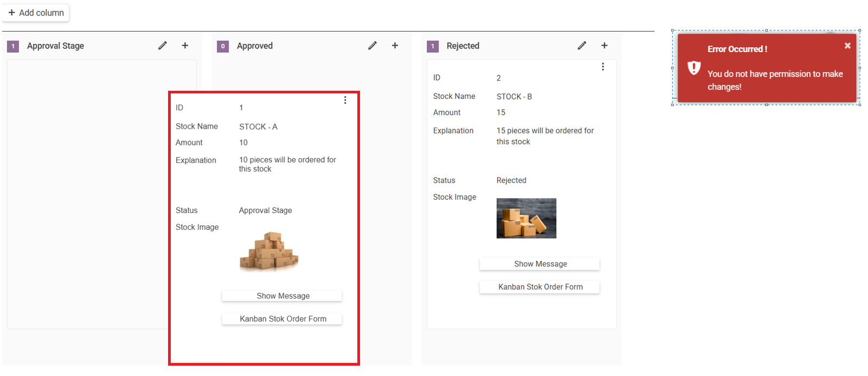Click the Add column button

coord(36,12)
